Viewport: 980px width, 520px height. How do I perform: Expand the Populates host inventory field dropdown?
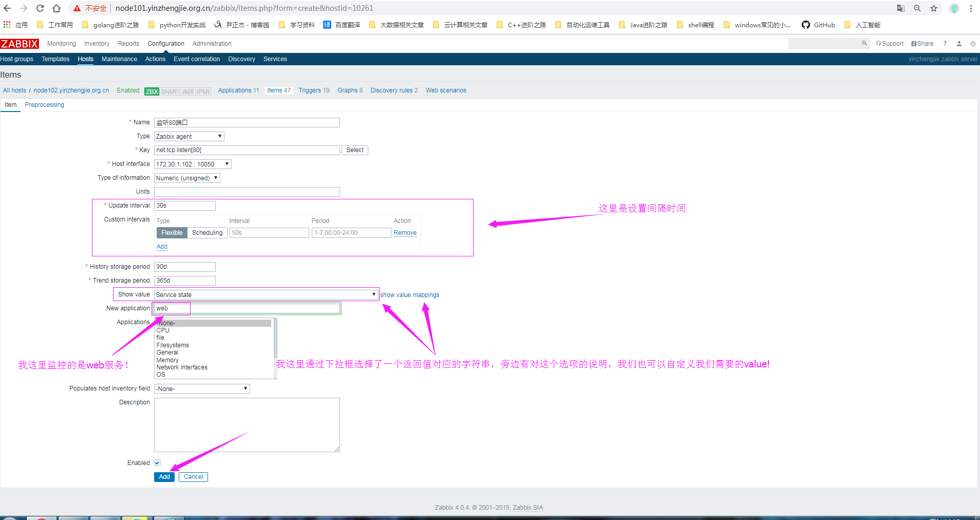pyautogui.click(x=202, y=389)
